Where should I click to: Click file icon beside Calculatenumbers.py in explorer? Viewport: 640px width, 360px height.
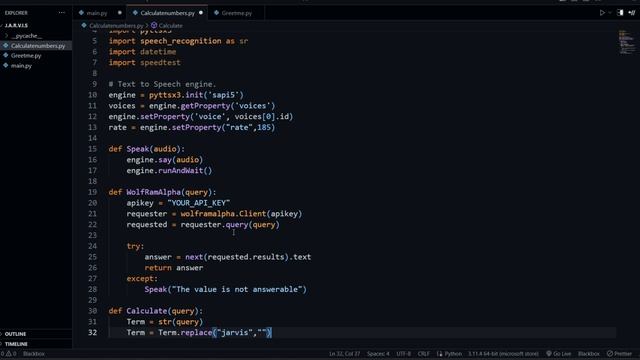(x=6, y=46)
